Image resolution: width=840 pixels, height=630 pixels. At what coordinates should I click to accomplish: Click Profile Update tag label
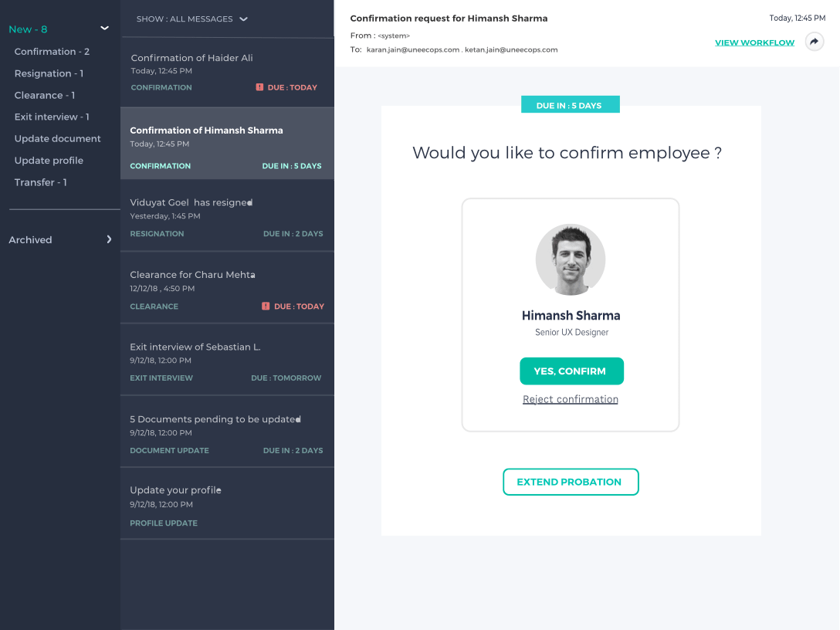(164, 523)
